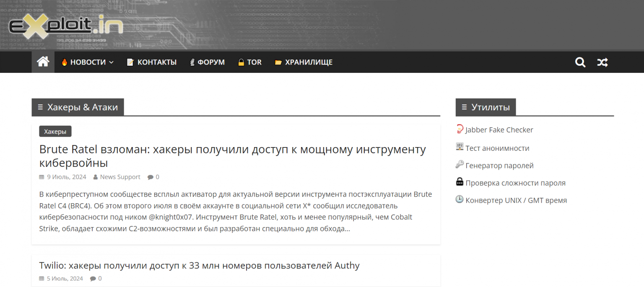This screenshot has height=287, width=644.
Task: Select the Хакеры category tag
Action: pos(55,131)
